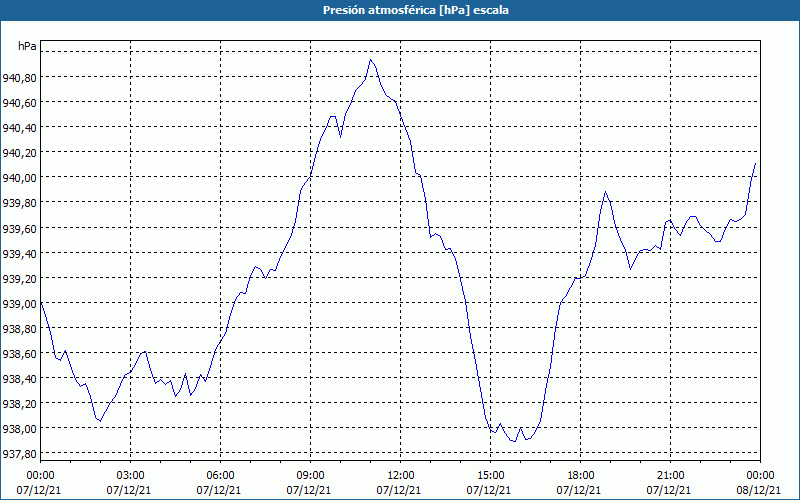Select the 940,00 axis value
Image resolution: width=800 pixels, height=500 pixels.
19,178
